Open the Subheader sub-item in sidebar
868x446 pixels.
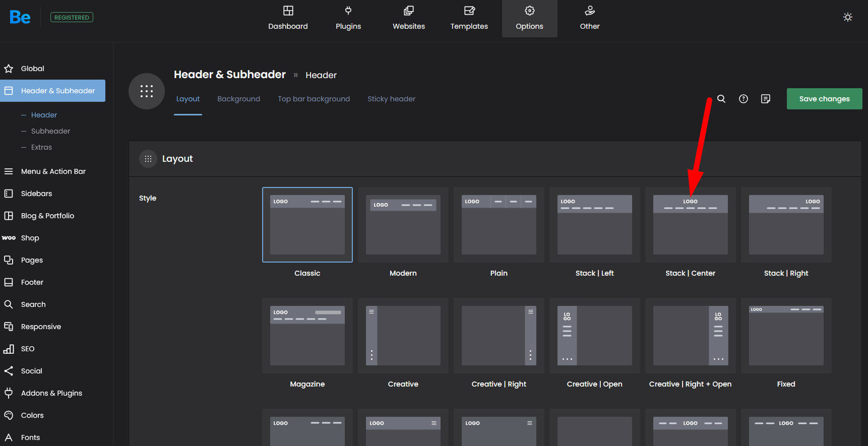point(50,131)
